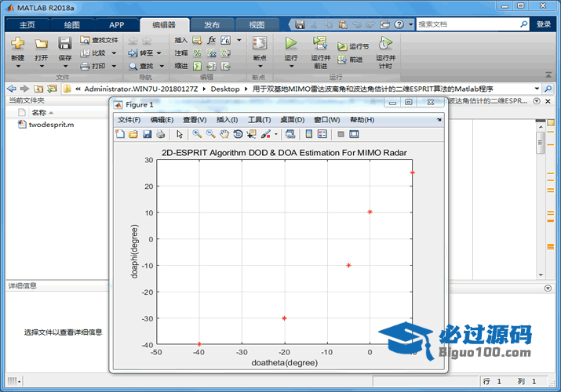Toggle Insert Colorbar in Figure toolbar

click(x=309, y=134)
